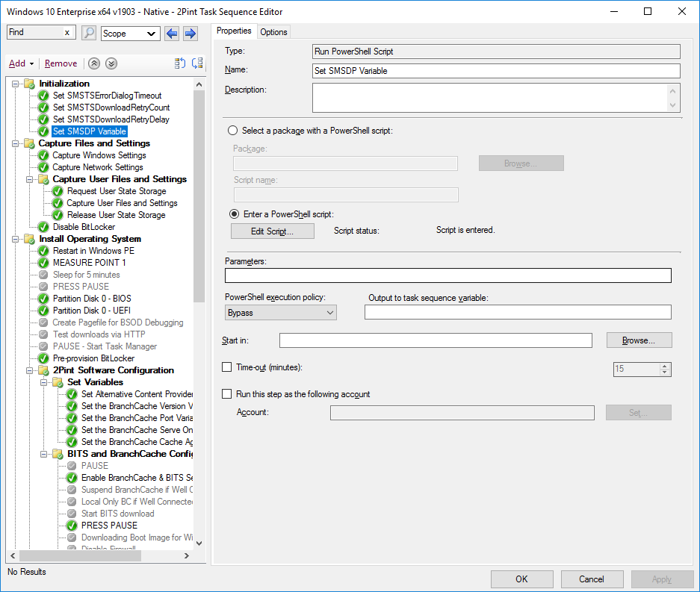Click disabled icon of Start BITS download
700x592 pixels.
[72, 514]
